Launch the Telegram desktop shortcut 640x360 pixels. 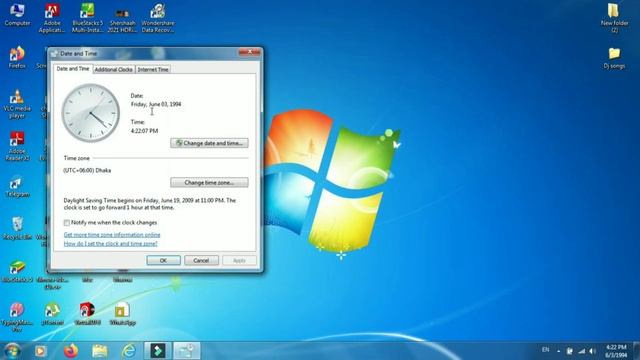[x=17, y=187]
